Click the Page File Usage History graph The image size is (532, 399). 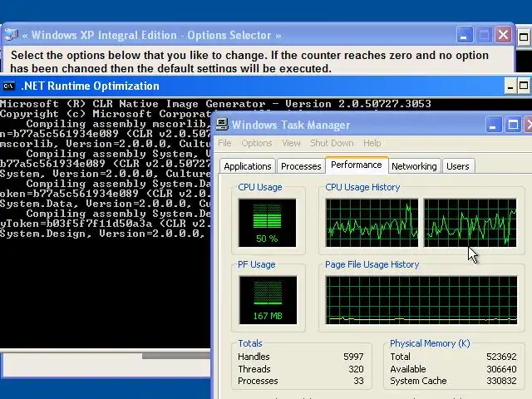pyautogui.click(x=421, y=300)
